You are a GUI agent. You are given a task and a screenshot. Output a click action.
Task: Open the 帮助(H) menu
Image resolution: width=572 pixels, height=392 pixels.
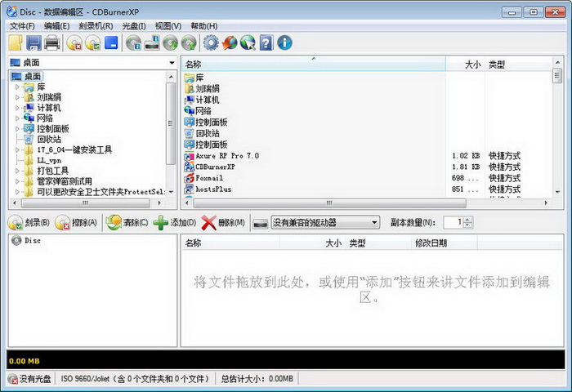click(204, 26)
